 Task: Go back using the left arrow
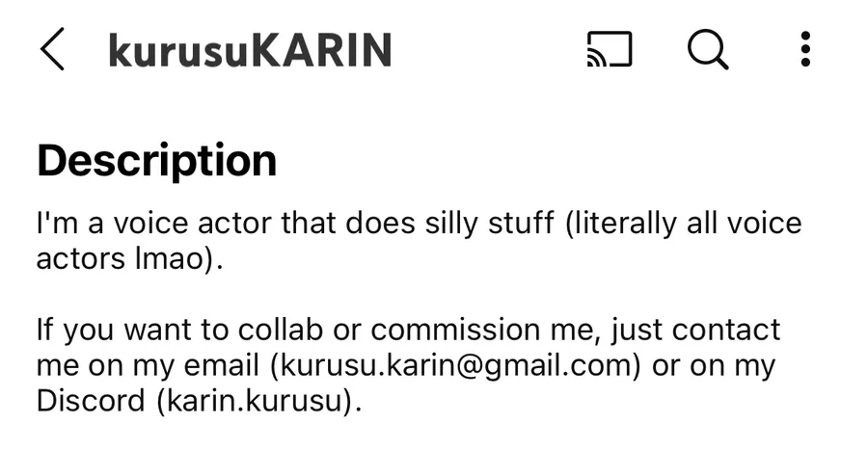pyautogui.click(x=53, y=49)
